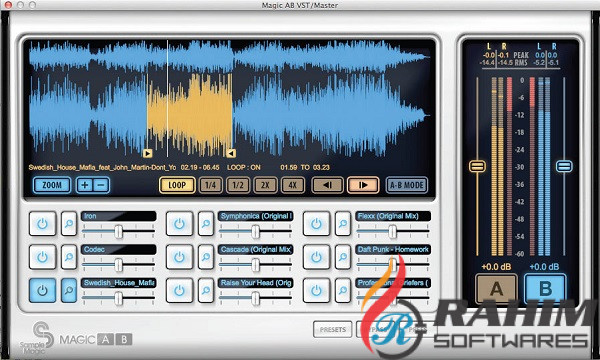The image size is (600, 360).
Task: Click the Cascade track volume slider
Action: point(256,265)
